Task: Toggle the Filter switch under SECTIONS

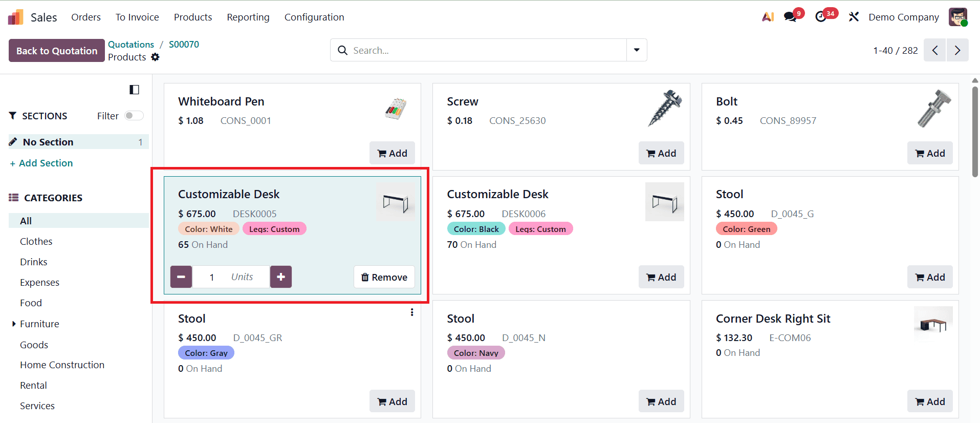Action: [x=133, y=116]
